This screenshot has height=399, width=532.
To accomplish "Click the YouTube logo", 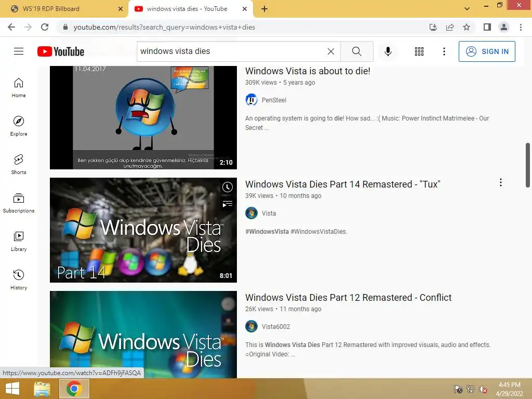I will point(61,51).
